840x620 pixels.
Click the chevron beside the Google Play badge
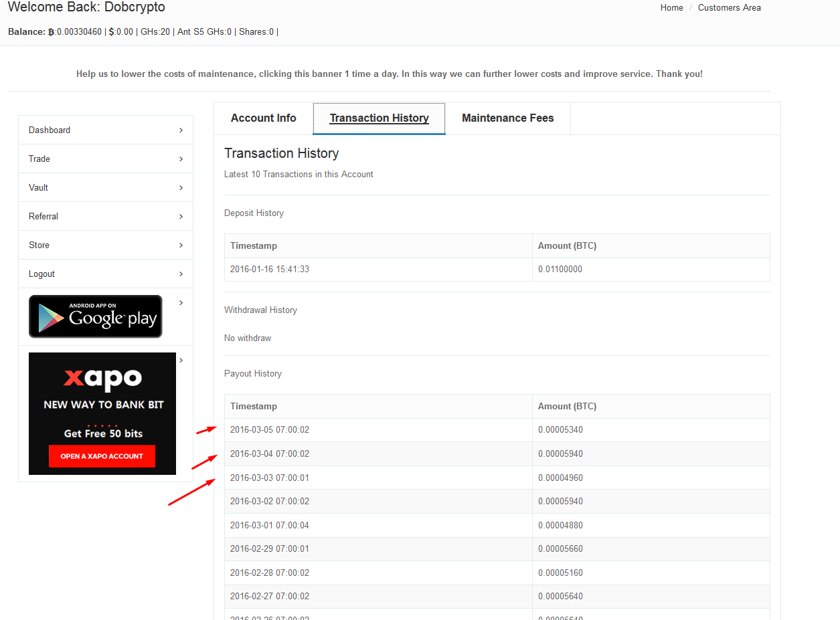coord(181,303)
